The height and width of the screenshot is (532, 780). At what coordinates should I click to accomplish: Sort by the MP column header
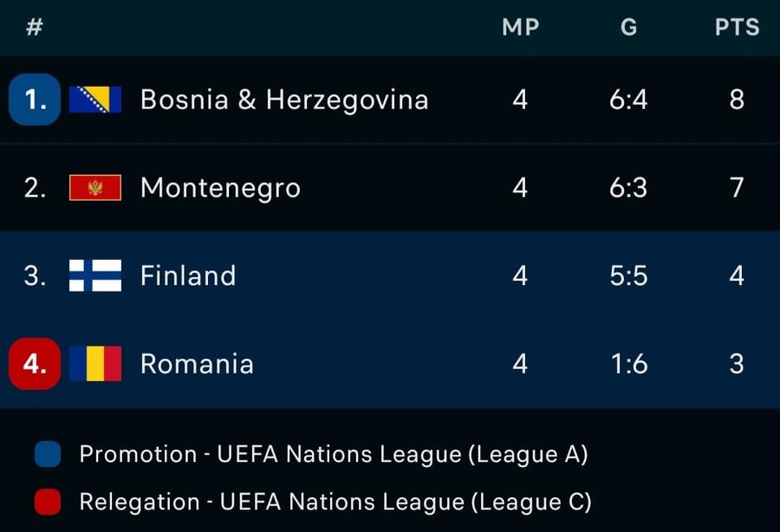pyautogui.click(x=520, y=28)
